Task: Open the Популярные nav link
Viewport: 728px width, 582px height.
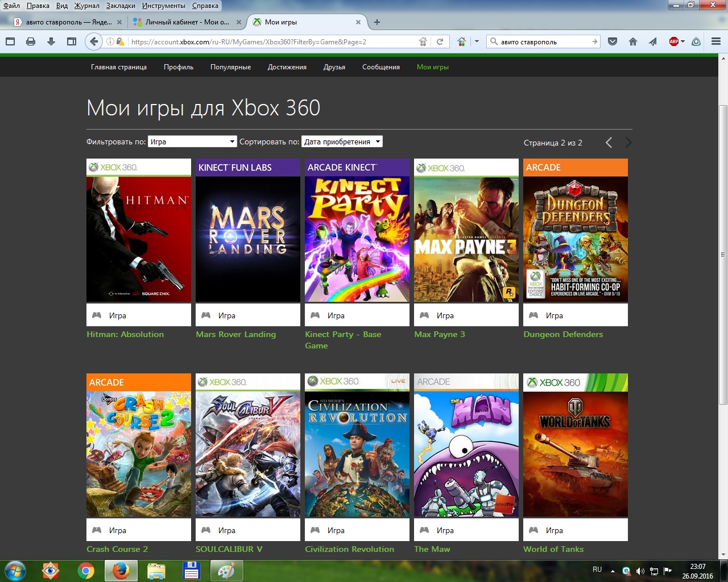Action: (x=230, y=67)
